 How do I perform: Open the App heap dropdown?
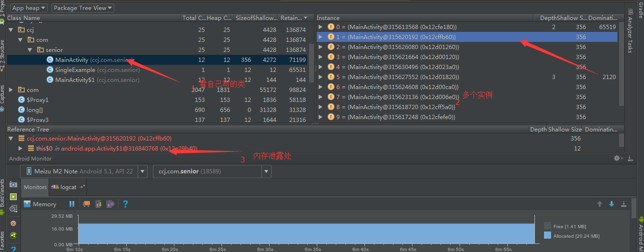[29, 8]
